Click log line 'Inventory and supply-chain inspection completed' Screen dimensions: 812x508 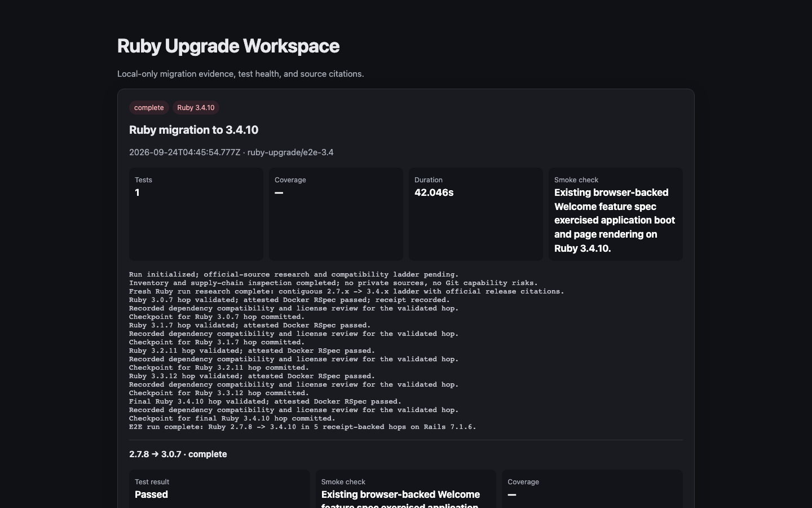click(x=333, y=283)
